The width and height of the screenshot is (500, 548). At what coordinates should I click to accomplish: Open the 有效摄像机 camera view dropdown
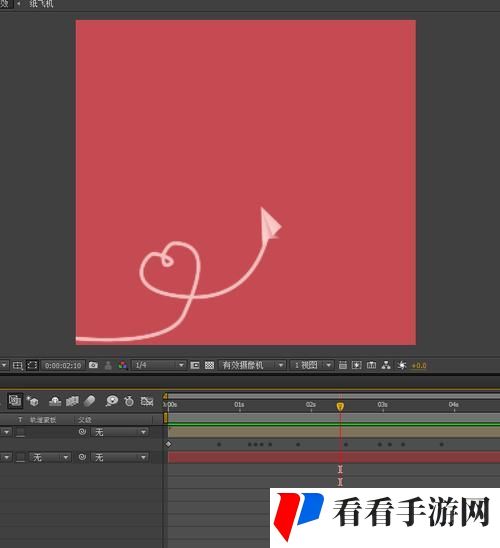(x=252, y=365)
